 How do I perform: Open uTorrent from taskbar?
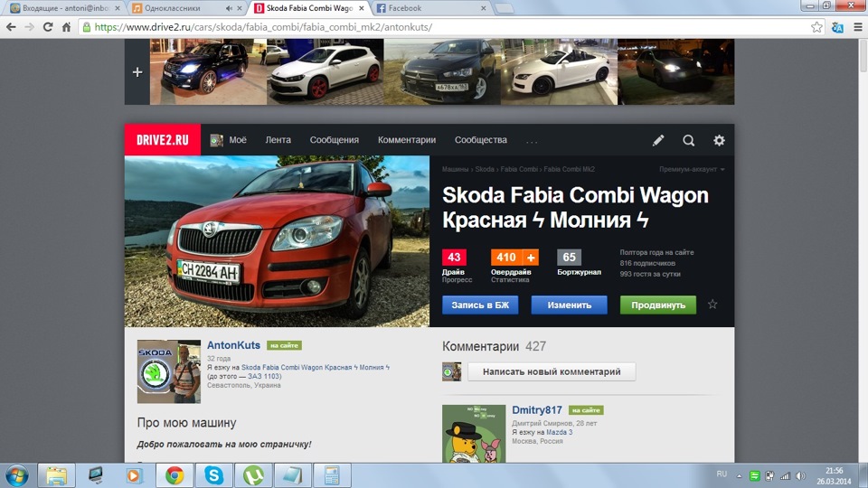pyautogui.click(x=253, y=475)
